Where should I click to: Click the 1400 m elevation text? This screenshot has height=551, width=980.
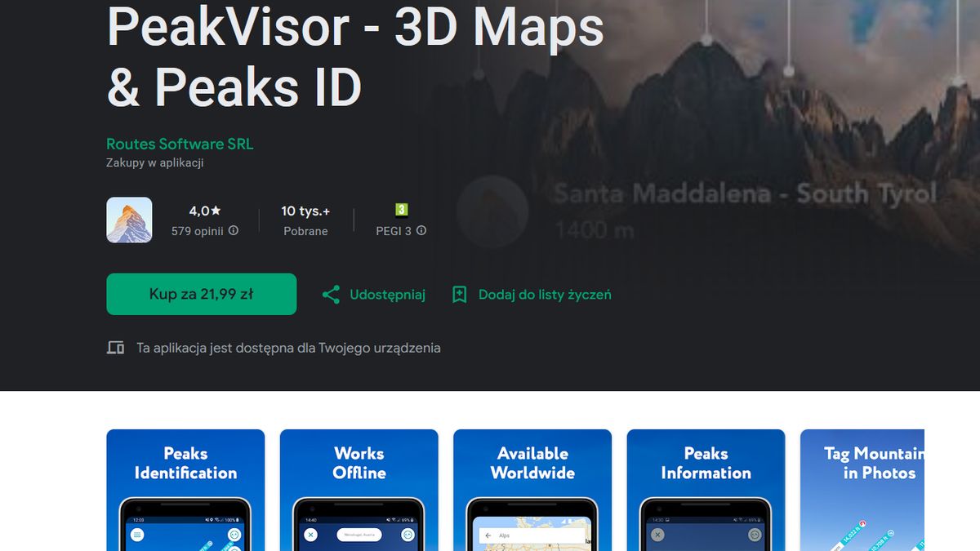[595, 230]
